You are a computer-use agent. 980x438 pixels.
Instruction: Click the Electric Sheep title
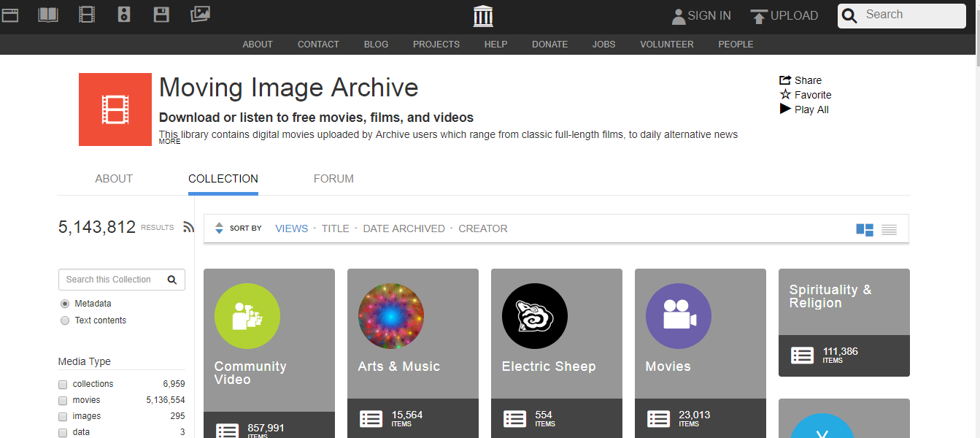pos(549,366)
